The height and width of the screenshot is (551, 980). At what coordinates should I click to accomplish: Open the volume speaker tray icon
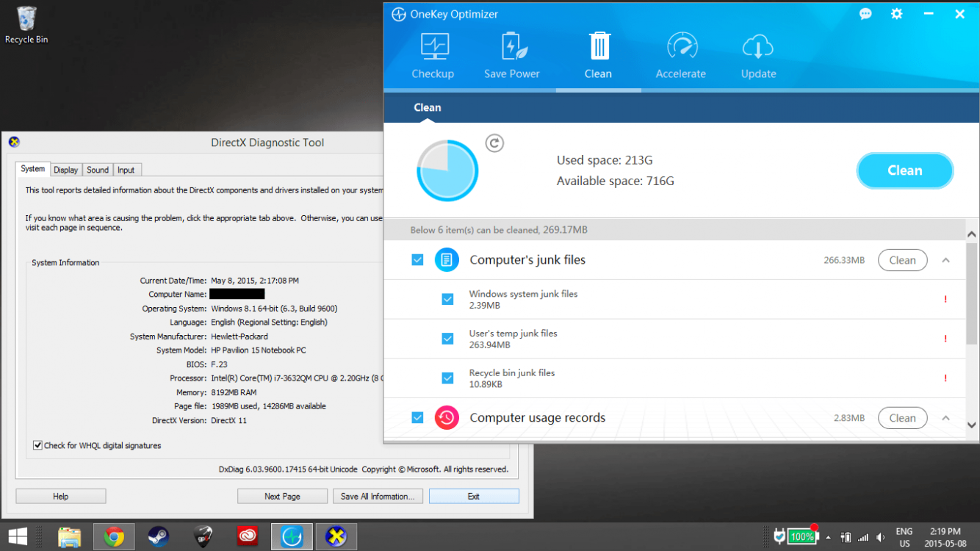[881, 538]
